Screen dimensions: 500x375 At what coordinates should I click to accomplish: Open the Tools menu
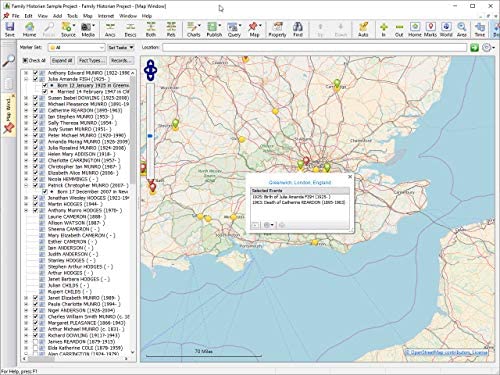pyautogui.click(x=72, y=16)
